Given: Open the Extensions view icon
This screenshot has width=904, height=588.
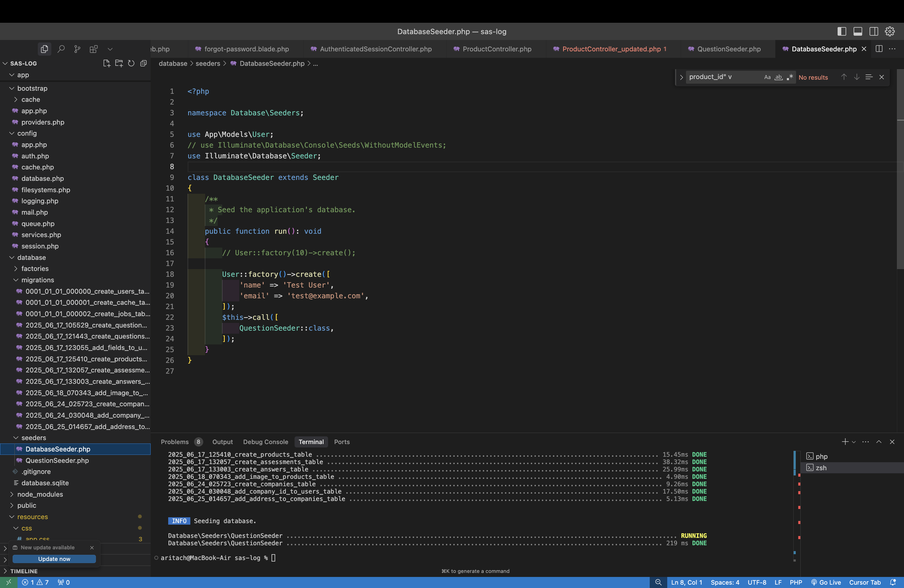Looking at the screenshot, I should point(93,49).
